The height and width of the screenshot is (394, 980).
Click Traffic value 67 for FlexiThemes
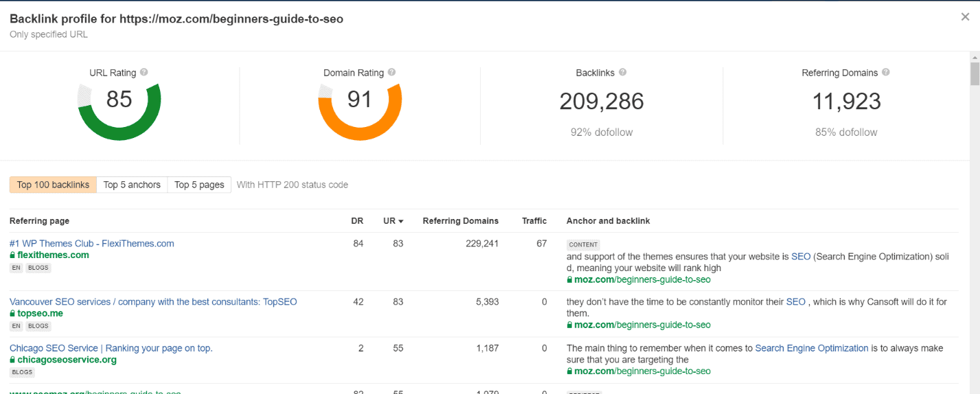(541, 244)
